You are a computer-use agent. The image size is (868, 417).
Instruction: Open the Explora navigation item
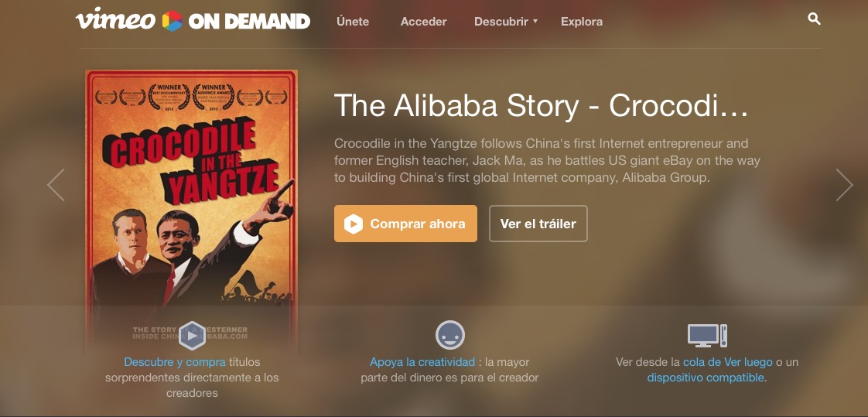tap(582, 22)
